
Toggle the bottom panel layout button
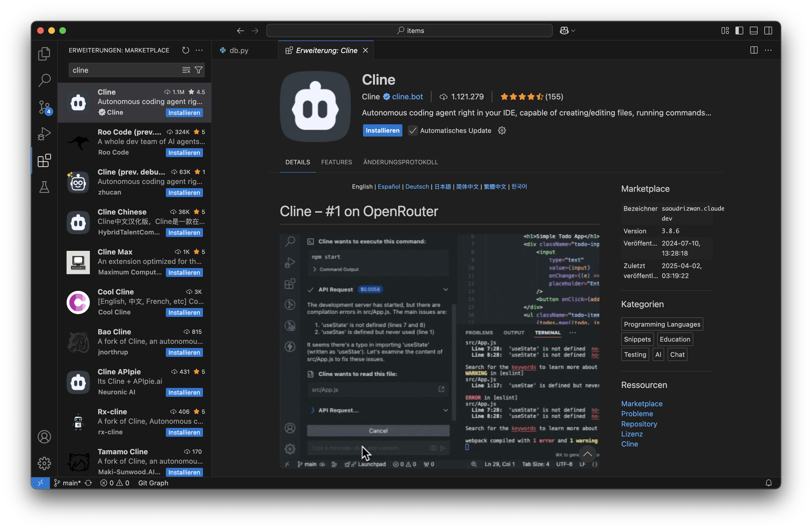(x=753, y=31)
